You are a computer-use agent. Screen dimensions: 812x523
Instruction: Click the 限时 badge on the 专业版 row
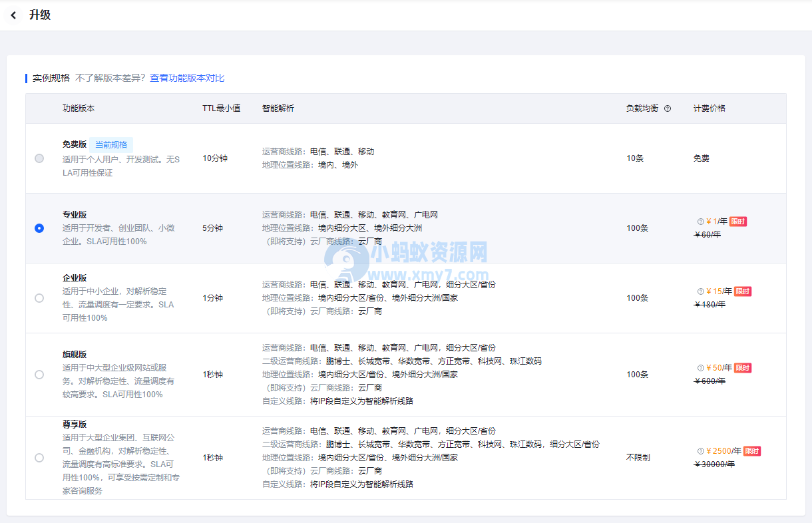(738, 222)
